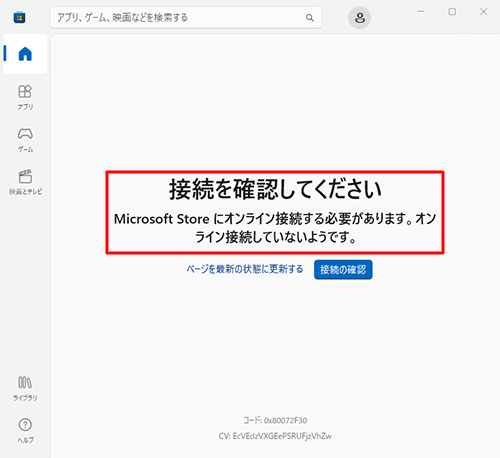Maximize the Microsoft Store window
Screen dimensions: 500x458
coord(452,12)
